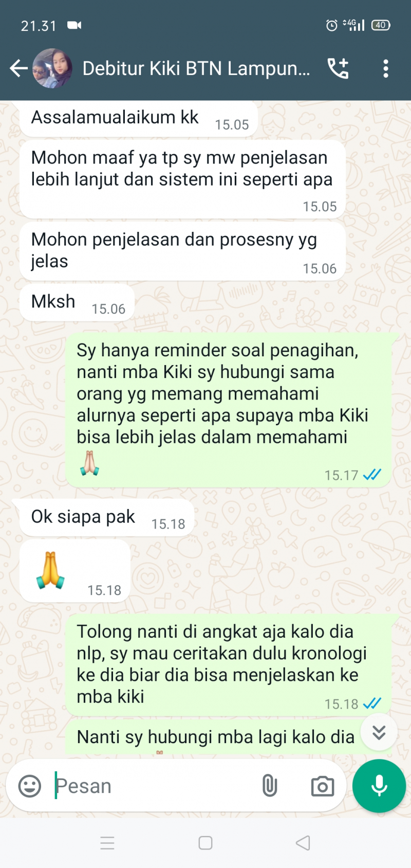The image size is (411, 868).
Task: Tap the Android home navigation button
Action: click(206, 843)
